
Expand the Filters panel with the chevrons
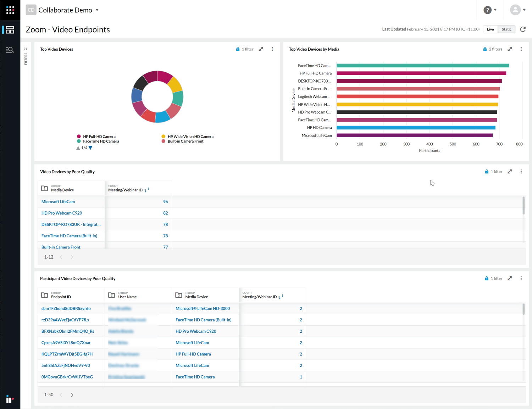pos(26,49)
